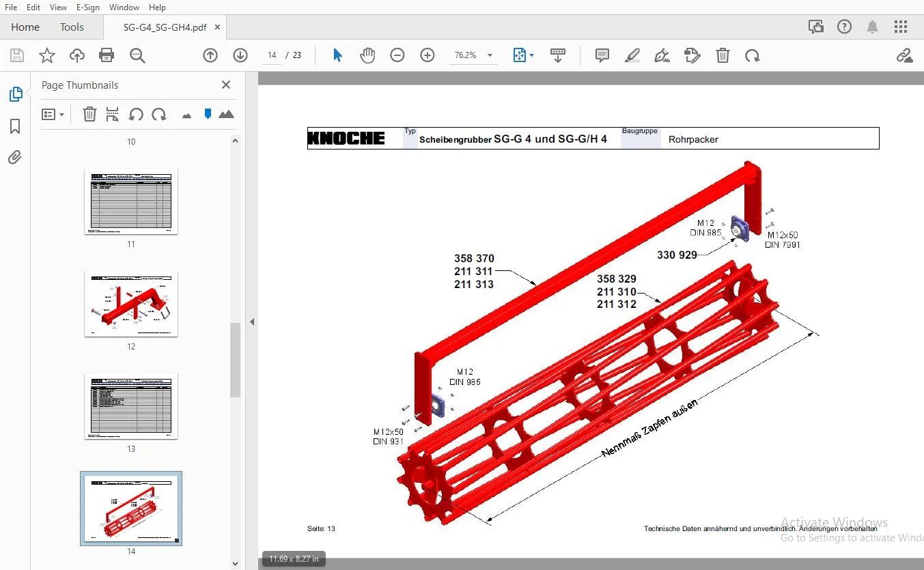Select the page 14 thumbnail
924x570 pixels.
[131, 509]
